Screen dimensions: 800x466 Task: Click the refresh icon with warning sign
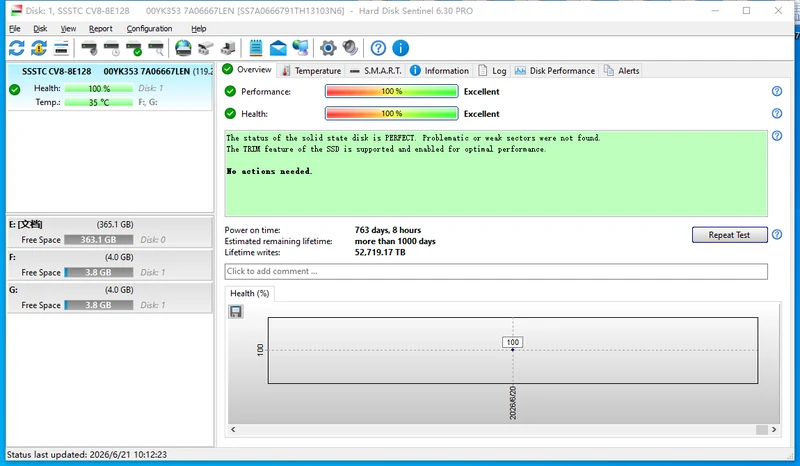pos(39,48)
